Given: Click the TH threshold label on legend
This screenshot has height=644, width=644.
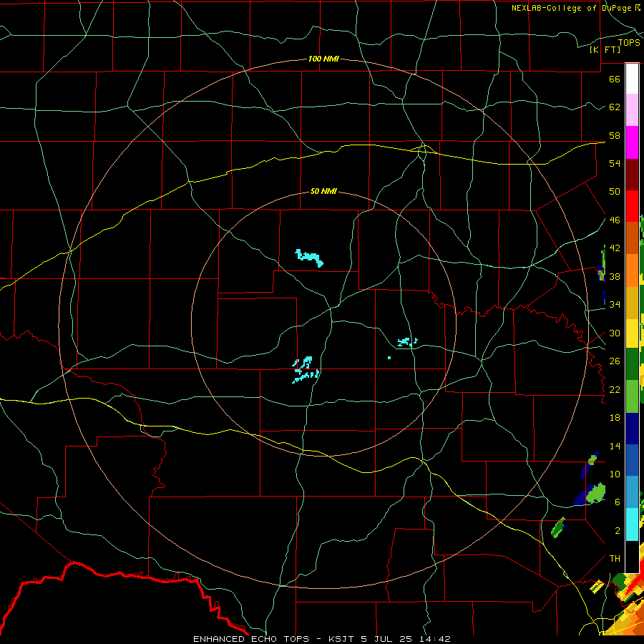Looking at the screenshot, I should (615, 559).
